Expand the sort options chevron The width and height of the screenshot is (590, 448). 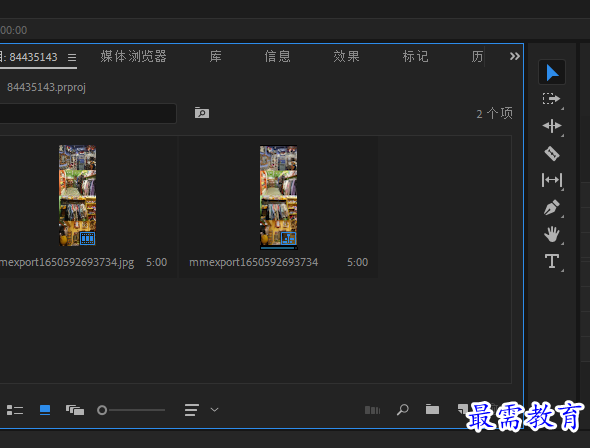pos(214,410)
